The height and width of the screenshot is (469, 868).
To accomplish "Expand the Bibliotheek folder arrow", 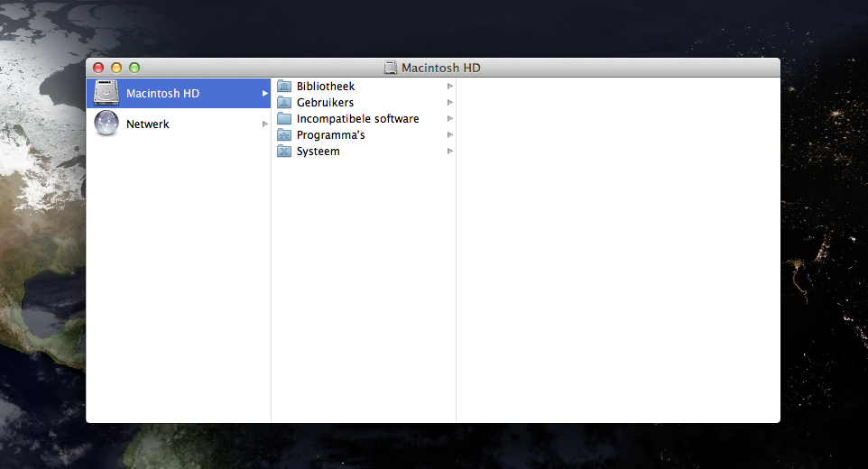I will click(x=450, y=87).
